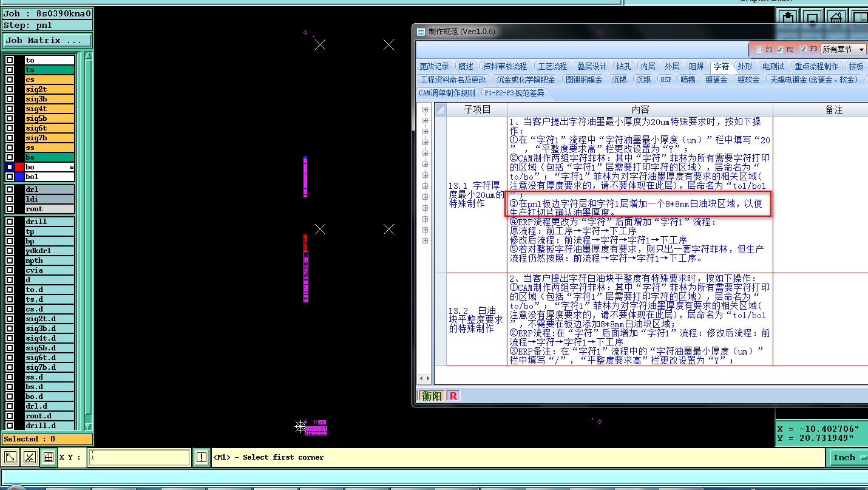868x490 pixels.
Task: Select the layer name npth
Action: click(49, 260)
